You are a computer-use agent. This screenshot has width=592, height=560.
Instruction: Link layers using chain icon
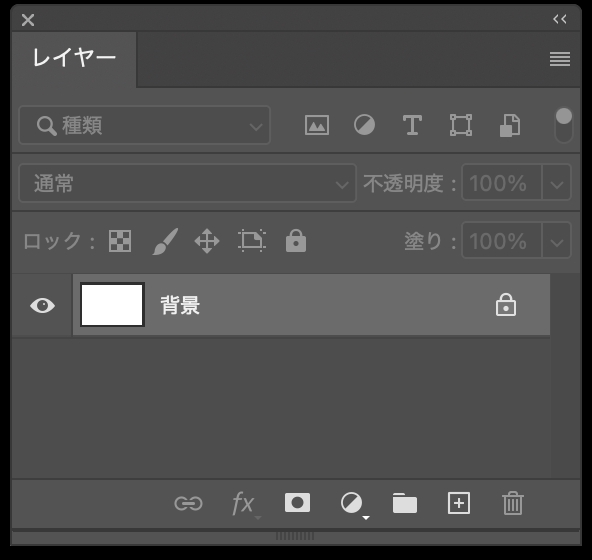tap(188, 503)
